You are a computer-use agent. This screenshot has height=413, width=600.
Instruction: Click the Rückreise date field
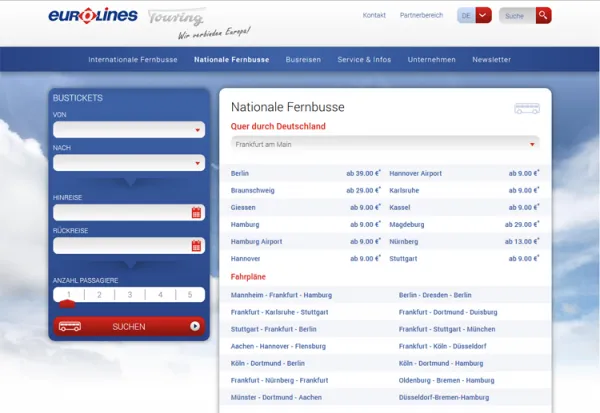point(129,246)
